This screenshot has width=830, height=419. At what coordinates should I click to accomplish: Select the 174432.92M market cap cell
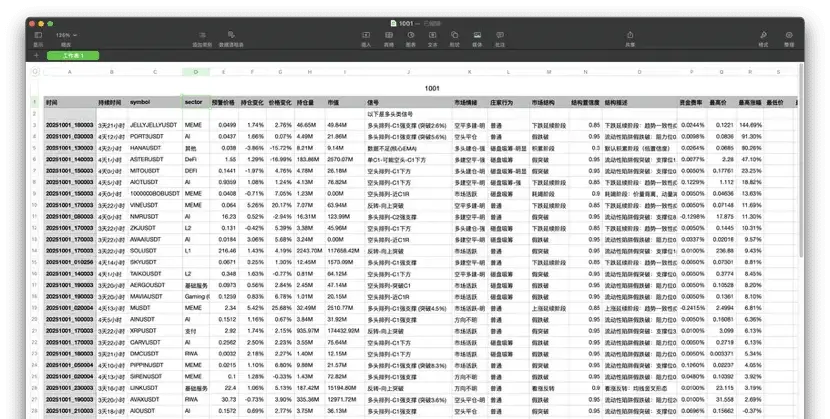tap(345, 331)
